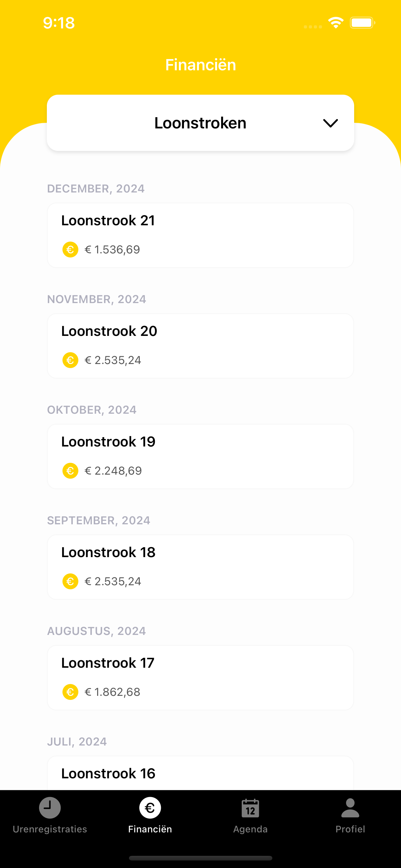
Task: Switch to Urenregistraties tab label
Action: click(x=50, y=829)
